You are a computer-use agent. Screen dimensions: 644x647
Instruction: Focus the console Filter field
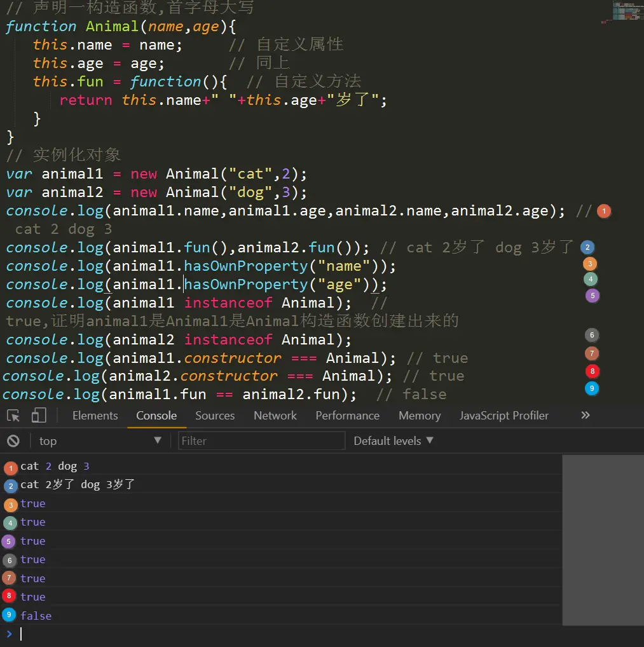pyautogui.click(x=262, y=441)
